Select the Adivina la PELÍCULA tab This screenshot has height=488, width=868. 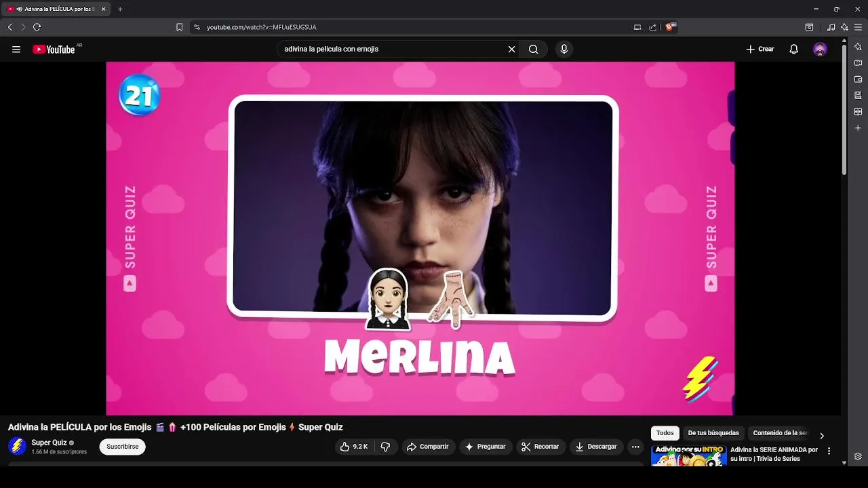point(56,9)
